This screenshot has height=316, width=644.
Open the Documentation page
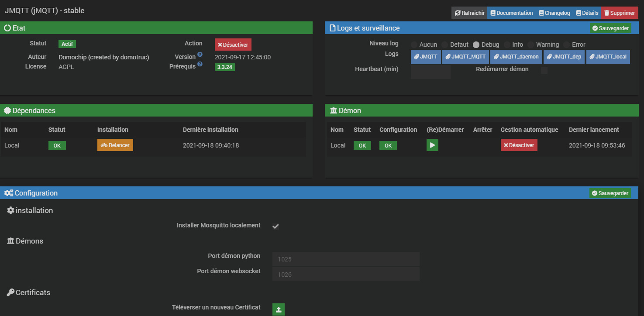tap(511, 13)
